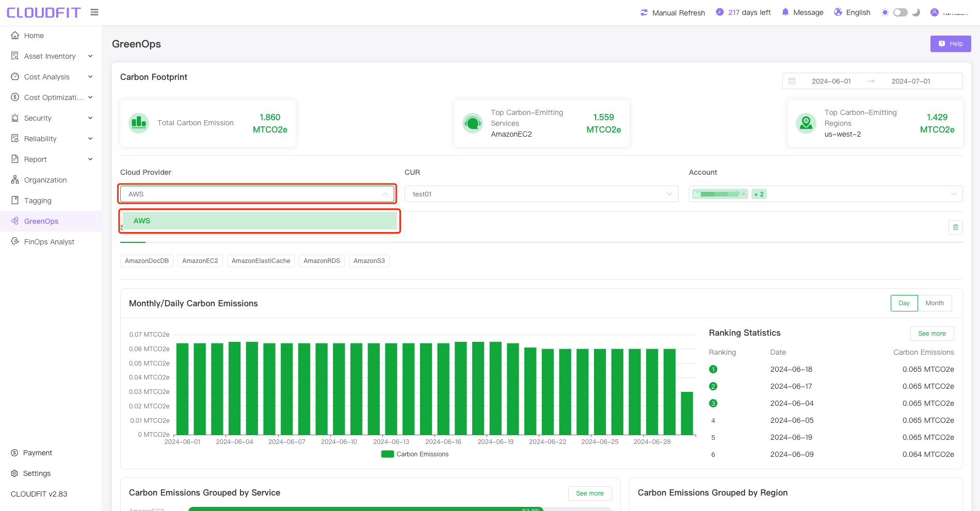Click the Asset Inventory icon
Image resolution: width=980 pixels, height=511 pixels.
pyautogui.click(x=15, y=56)
